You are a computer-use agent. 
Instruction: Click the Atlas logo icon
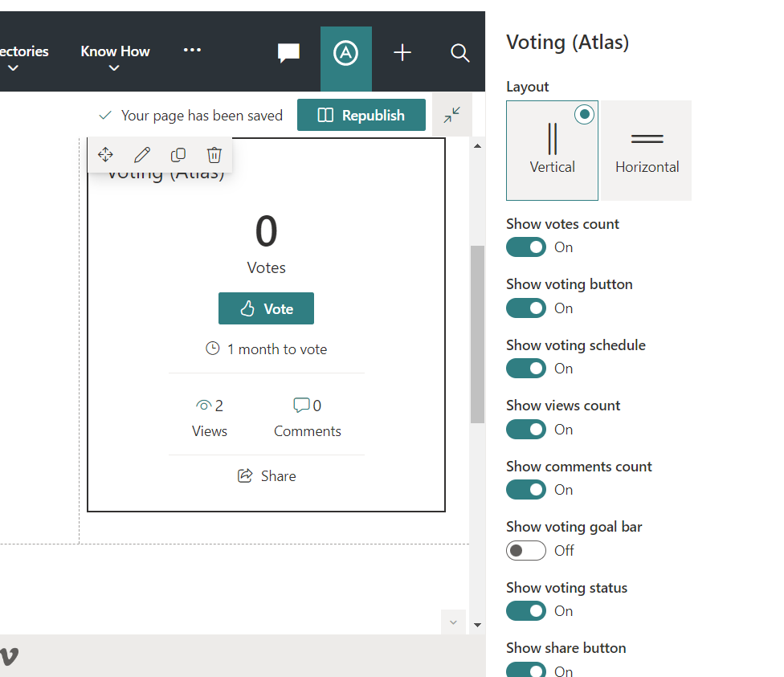tap(346, 54)
